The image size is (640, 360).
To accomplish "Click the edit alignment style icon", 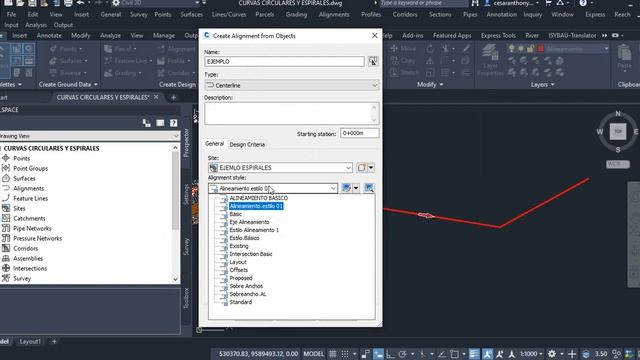I will pos(347,188).
